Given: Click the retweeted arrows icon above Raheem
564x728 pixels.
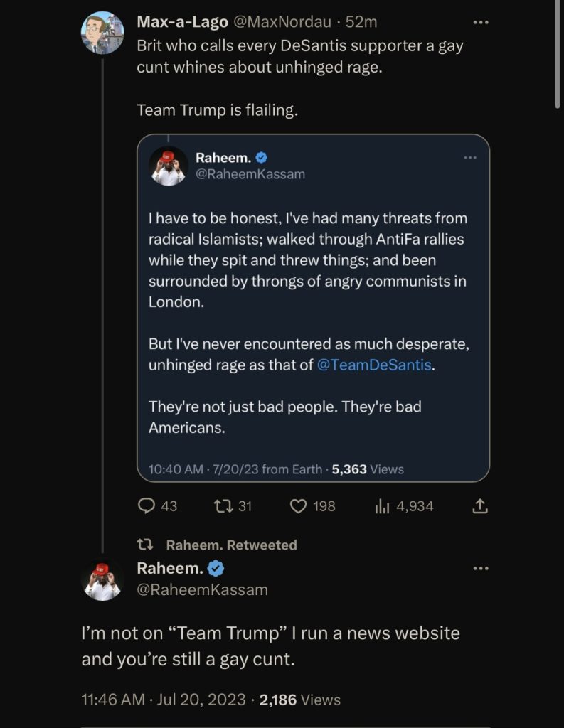Looking at the screenshot, I should click(145, 545).
